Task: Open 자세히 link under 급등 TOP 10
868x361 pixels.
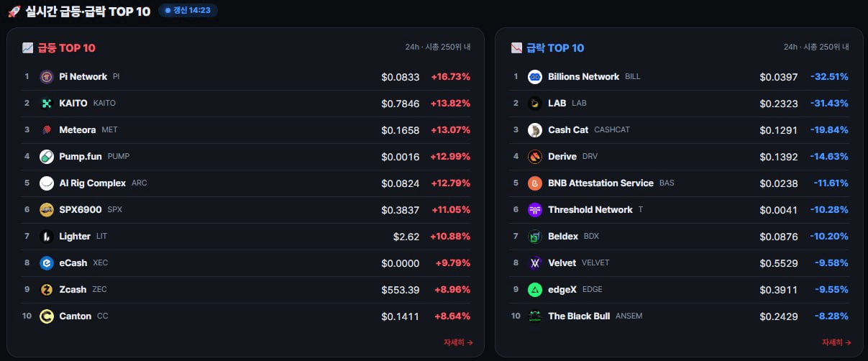Action: (x=458, y=342)
